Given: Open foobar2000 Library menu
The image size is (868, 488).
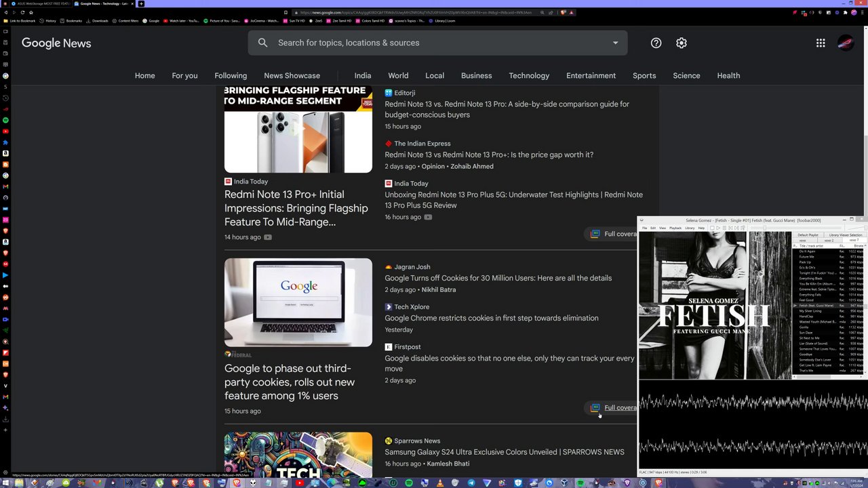Looking at the screenshot, I should pyautogui.click(x=690, y=228).
